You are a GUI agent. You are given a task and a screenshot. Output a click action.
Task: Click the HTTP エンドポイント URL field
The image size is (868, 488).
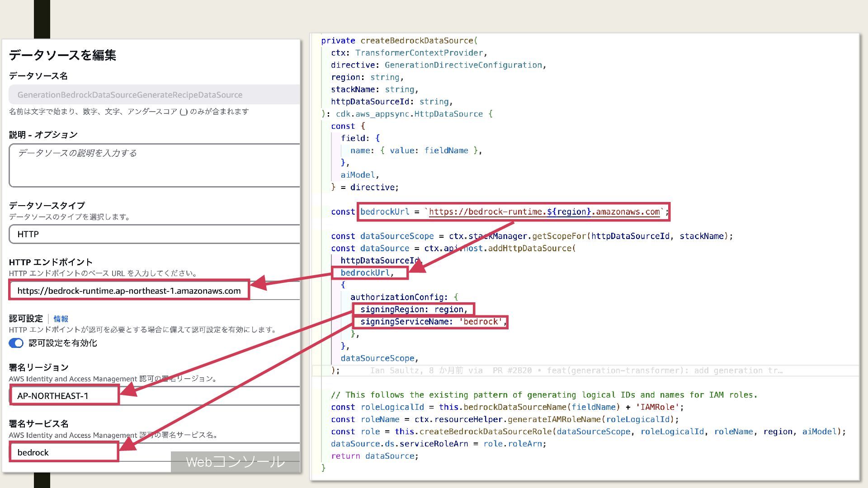[129, 291]
